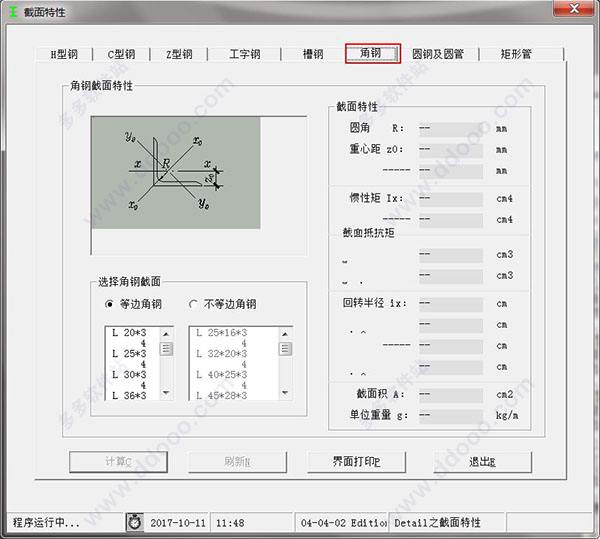Close the 截面特性 window

(574, 8)
